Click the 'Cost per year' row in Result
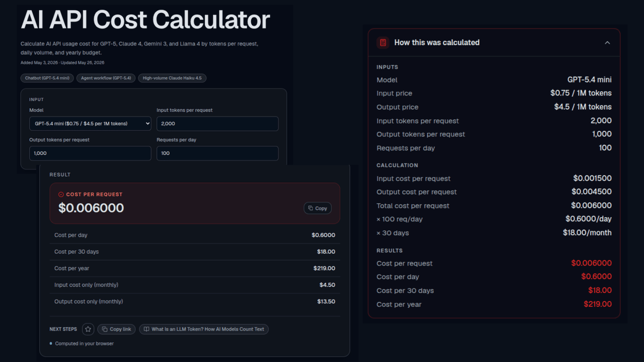Screen dimensions: 644x362 coord(195,268)
